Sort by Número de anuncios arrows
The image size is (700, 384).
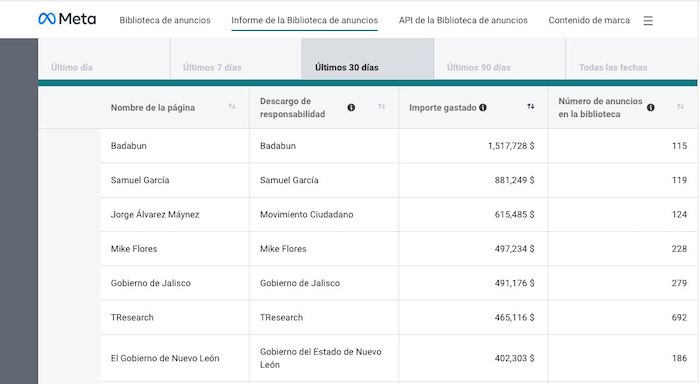coord(680,106)
